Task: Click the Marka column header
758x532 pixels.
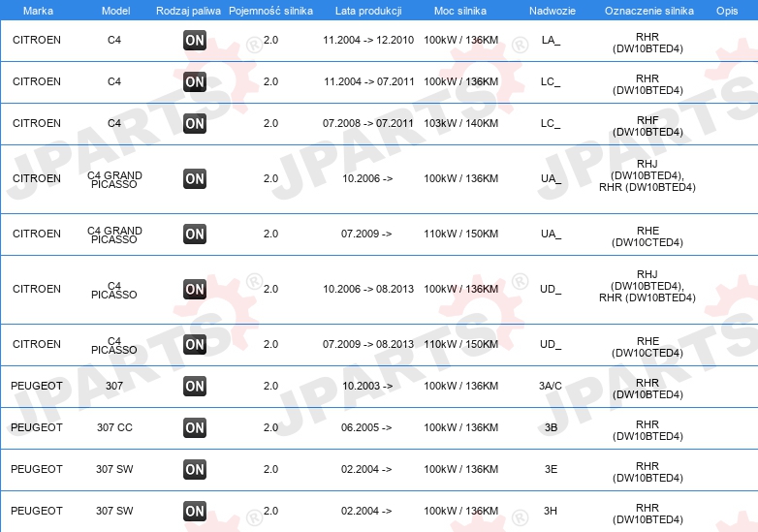Action: tap(38, 11)
